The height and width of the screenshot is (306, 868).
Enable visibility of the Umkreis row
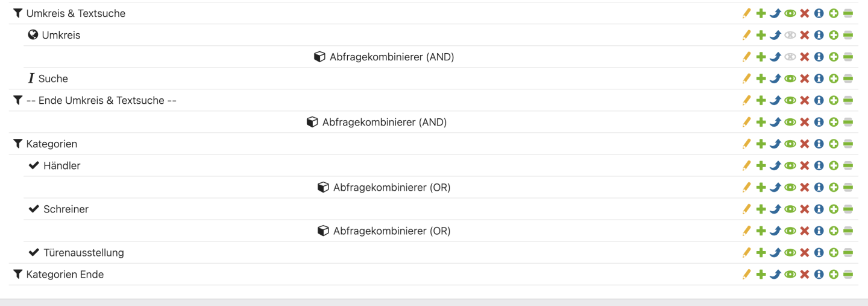pos(790,35)
